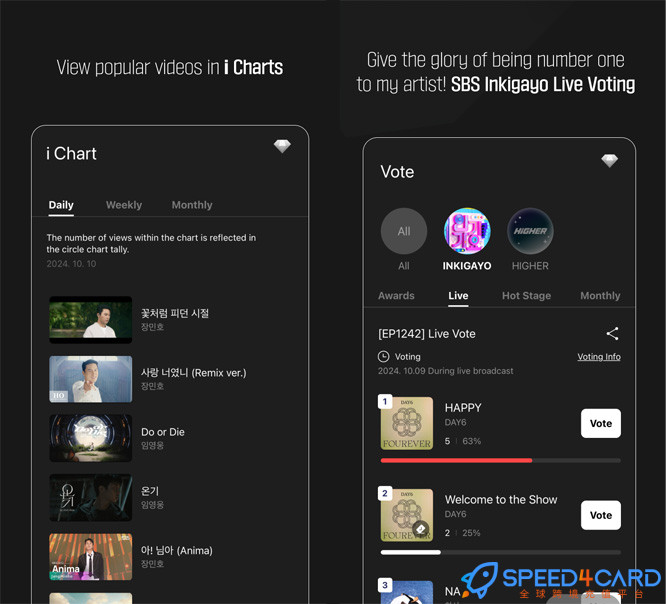Open the Hot Stage tab

point(526,296)
